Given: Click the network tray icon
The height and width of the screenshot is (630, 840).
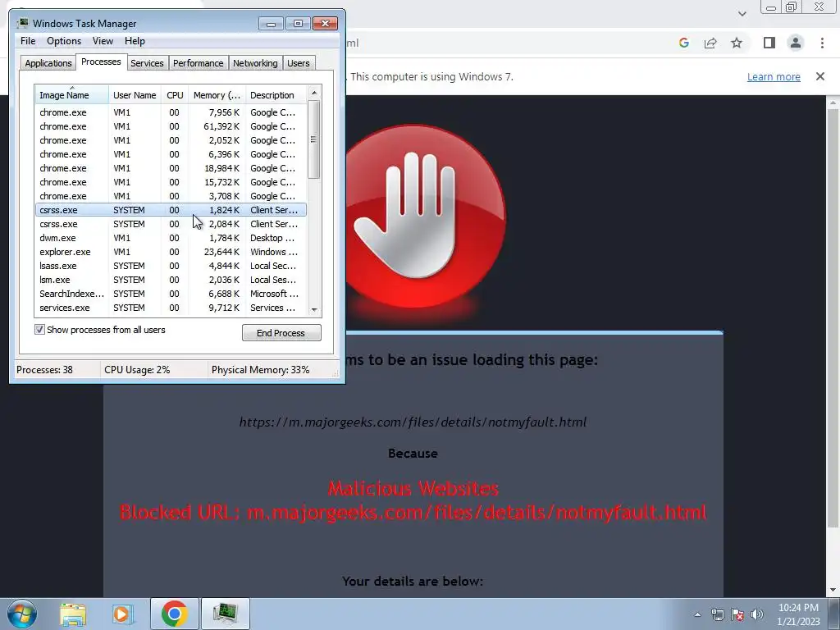Looking at the screenshot, I should (717, 614).
